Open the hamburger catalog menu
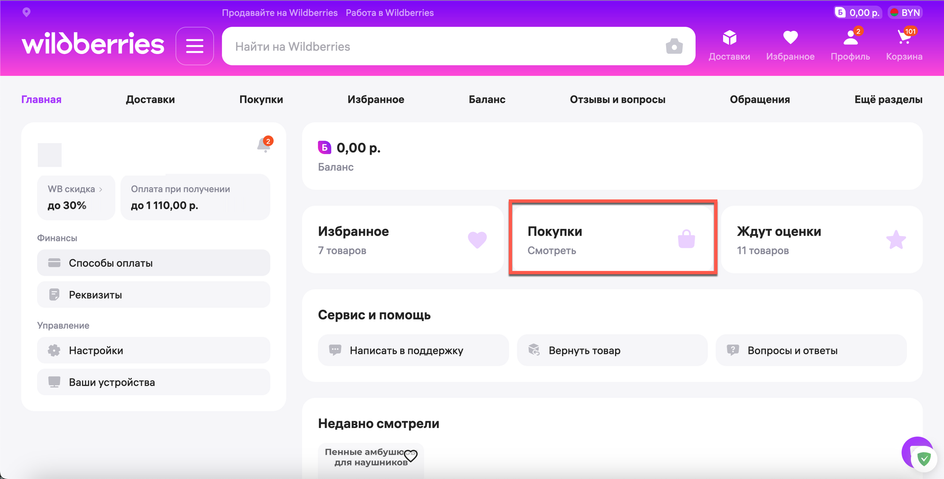The width and height of the screenshot is (944, 479). click(194, 46)
